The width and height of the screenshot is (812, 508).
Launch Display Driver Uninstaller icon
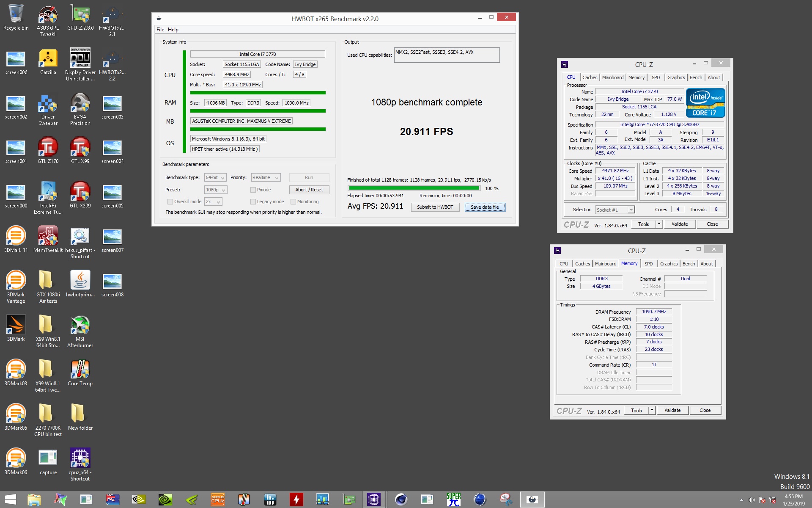pyautogui.click(x=80, y=64)
